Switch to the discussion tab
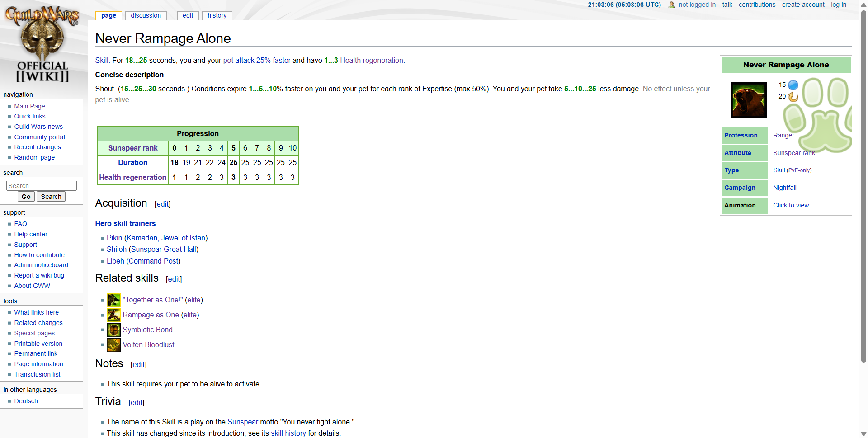This screenshot has width=868, height=438. click(x=146, y=15)
